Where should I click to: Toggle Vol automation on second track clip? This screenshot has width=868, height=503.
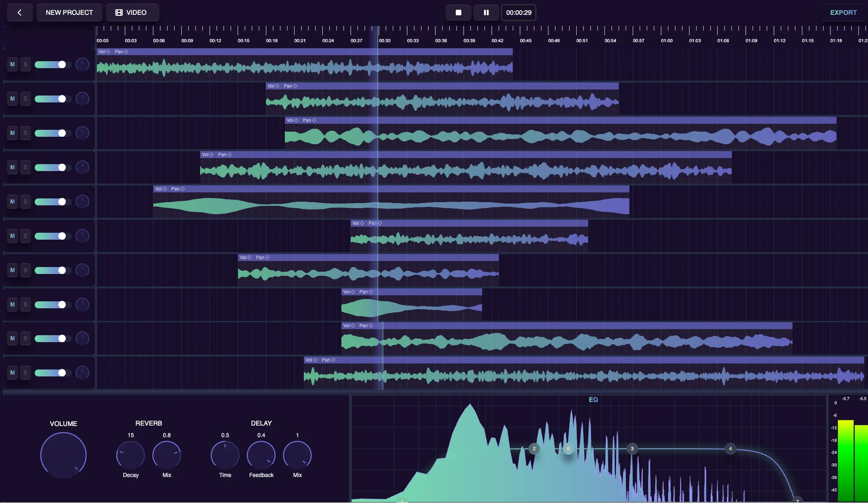tap(273, 86)
